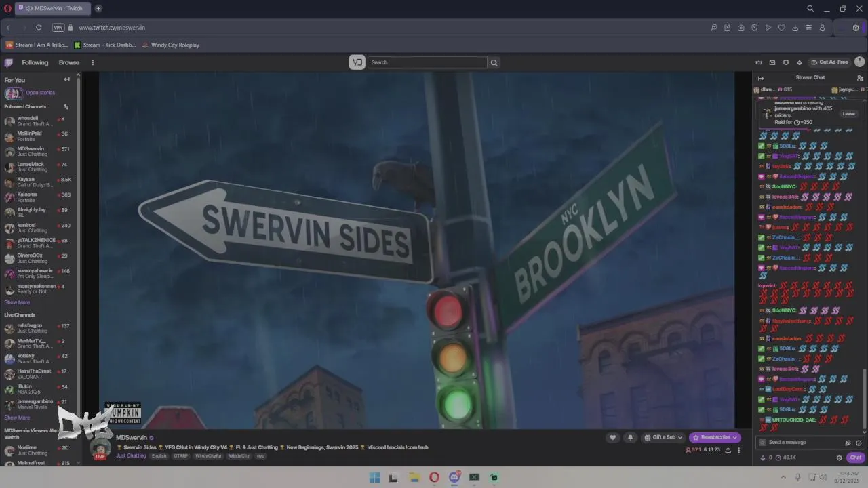The image size is (868, 488).
Task: Switch to the MDSwervin - Twitch browser tab
Action: pos(53,9)
